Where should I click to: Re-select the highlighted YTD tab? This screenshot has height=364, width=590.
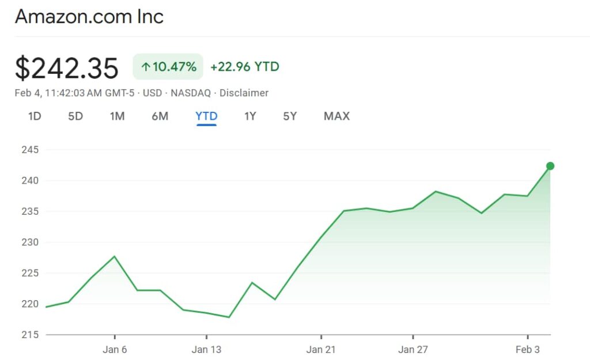pyautogui.click(x=206, y=116)
